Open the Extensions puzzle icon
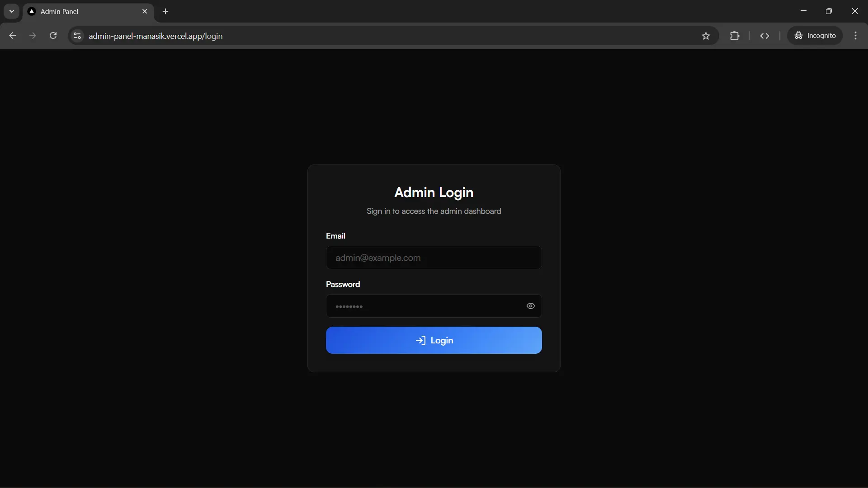The image size is (868, 488). [x=735, y=36]
